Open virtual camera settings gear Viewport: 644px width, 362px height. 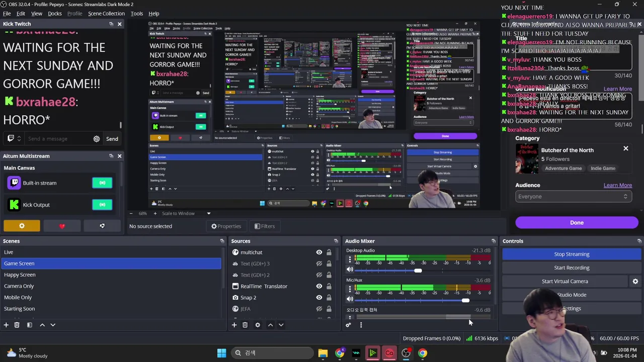pyautogui.click(x=635, y=282)
